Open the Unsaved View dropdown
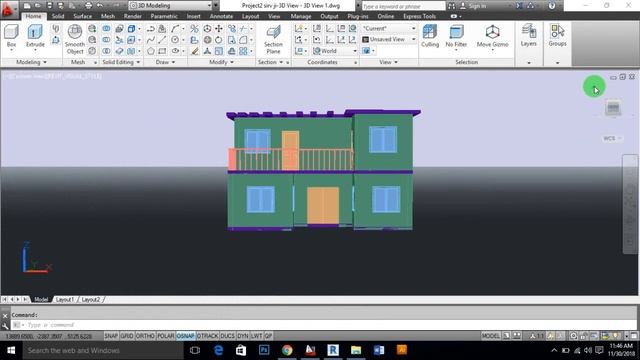This screenshot has width=640, height=360. click(389, 40)
